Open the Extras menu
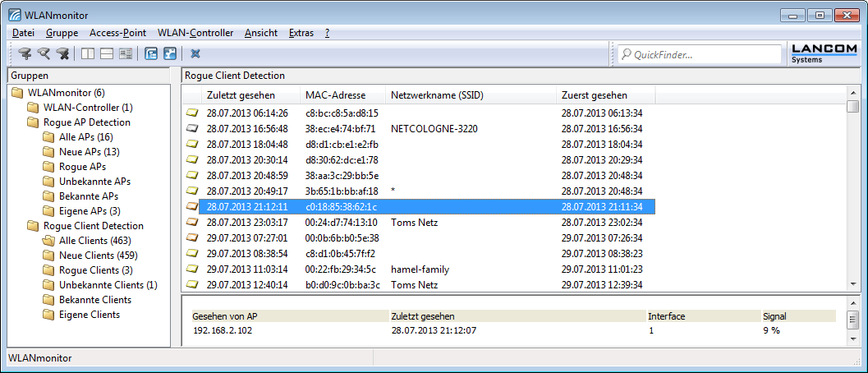Viewport: 868px width, 373px height. pos(301,33)
